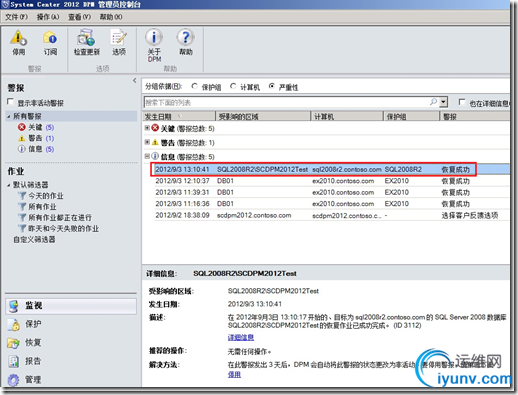Screen dimensions: 518x395
Task: Select 信息 (5) information alerts node
Action: [x=36, y=149]
